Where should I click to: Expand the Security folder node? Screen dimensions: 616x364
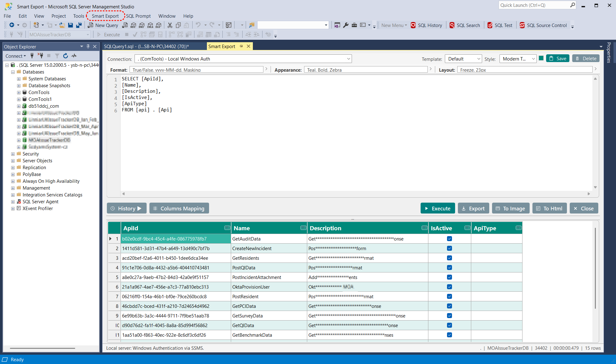point(13,154)
